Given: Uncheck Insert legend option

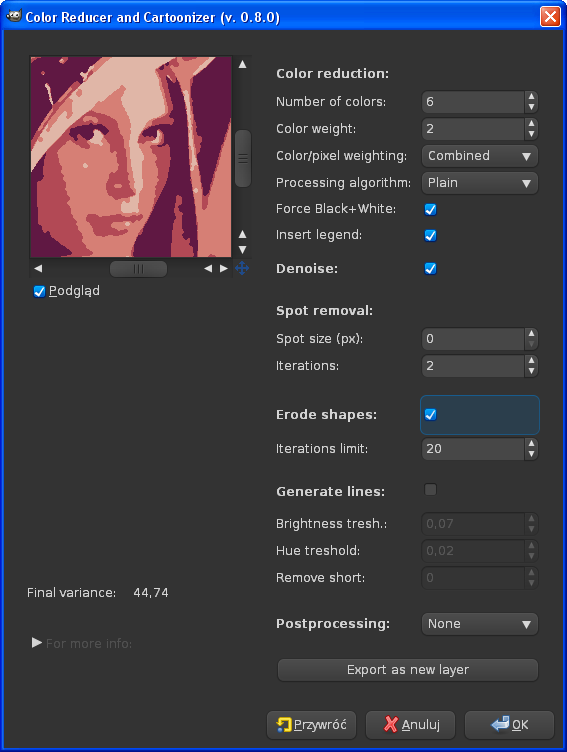Looking at the screenshot, I should click(x=430, y=235).
